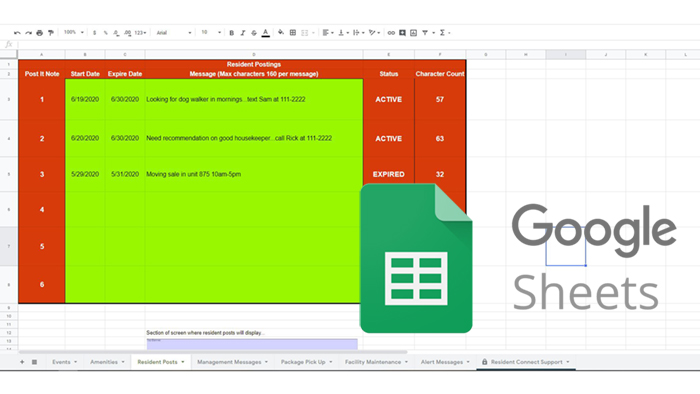Open the 123 number format dropdown
This screenshot has height=394, width=700.
[x=140, y=33]
